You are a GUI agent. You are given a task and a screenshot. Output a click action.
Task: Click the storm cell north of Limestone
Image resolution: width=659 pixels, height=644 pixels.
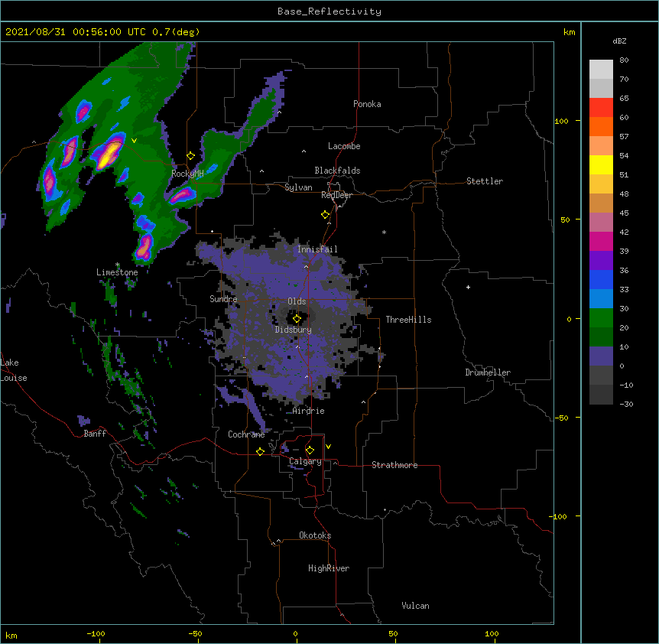coord(144,248)
